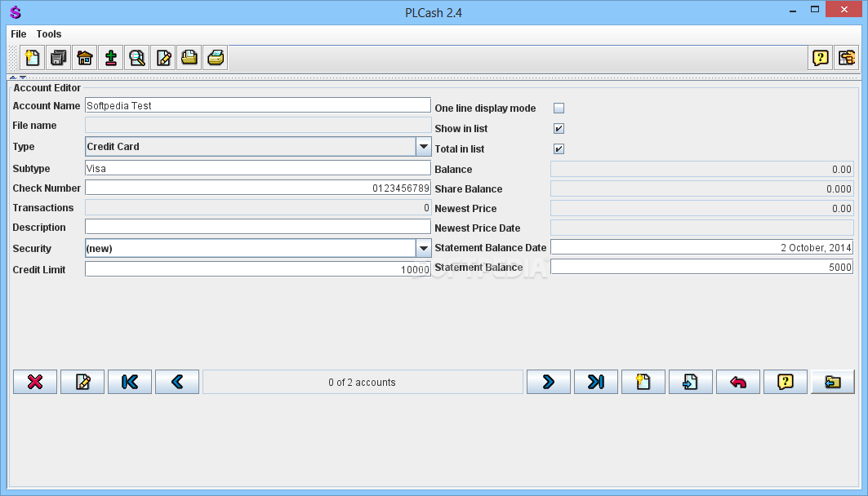The width and height of the screenshot is (868, 496).
Task: Click the toolbar drag grip handle
Action: (13, 57)
